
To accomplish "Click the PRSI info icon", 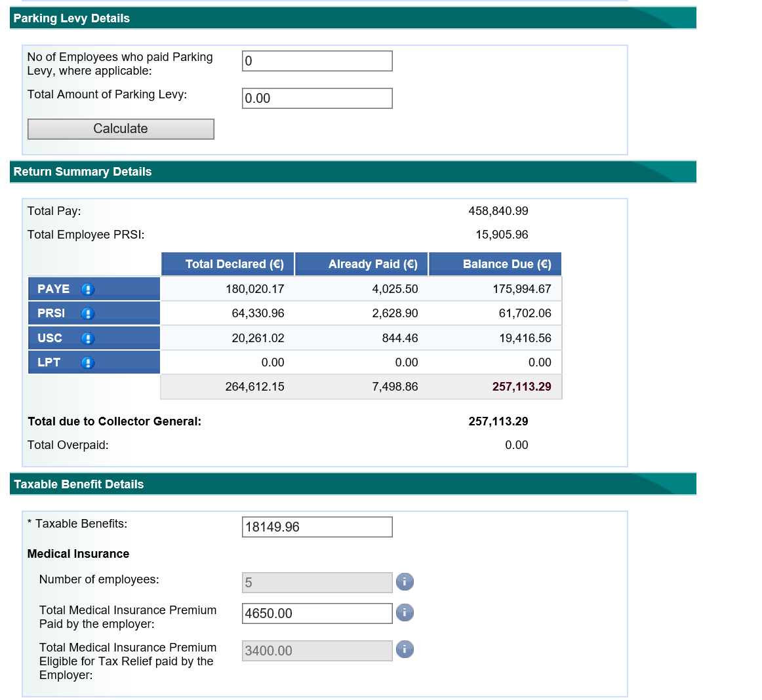I will click(88, 314).
